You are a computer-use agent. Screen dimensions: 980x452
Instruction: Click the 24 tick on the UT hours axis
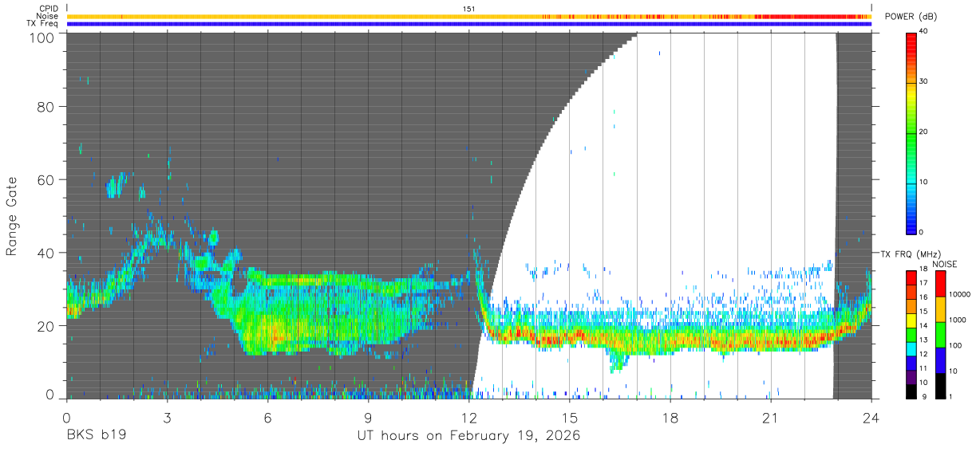[871, 417]
